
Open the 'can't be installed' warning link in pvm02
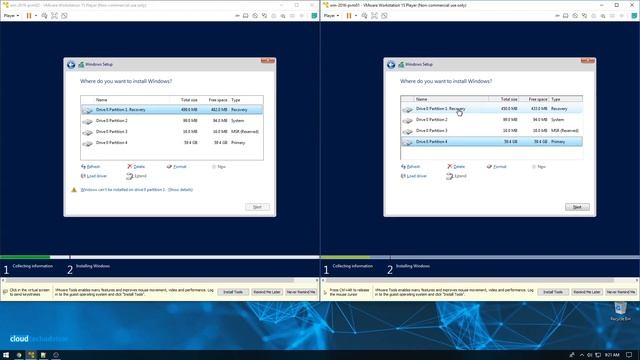(x=137, y=190)
